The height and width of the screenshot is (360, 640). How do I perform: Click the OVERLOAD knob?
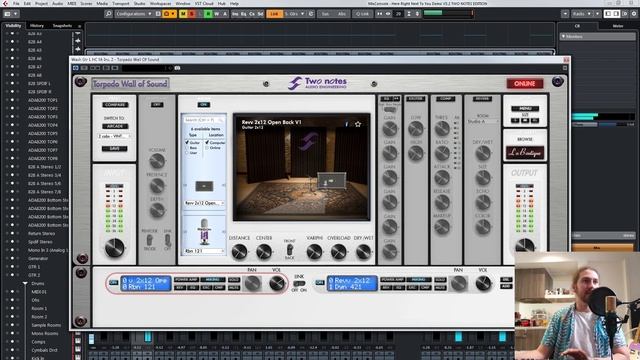(339, 252)
